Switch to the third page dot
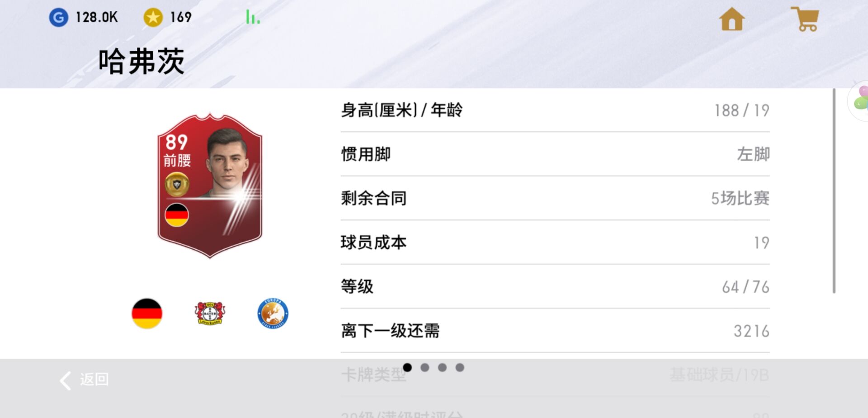The width and height of the screenshot is (868, 418). point(442,367)
